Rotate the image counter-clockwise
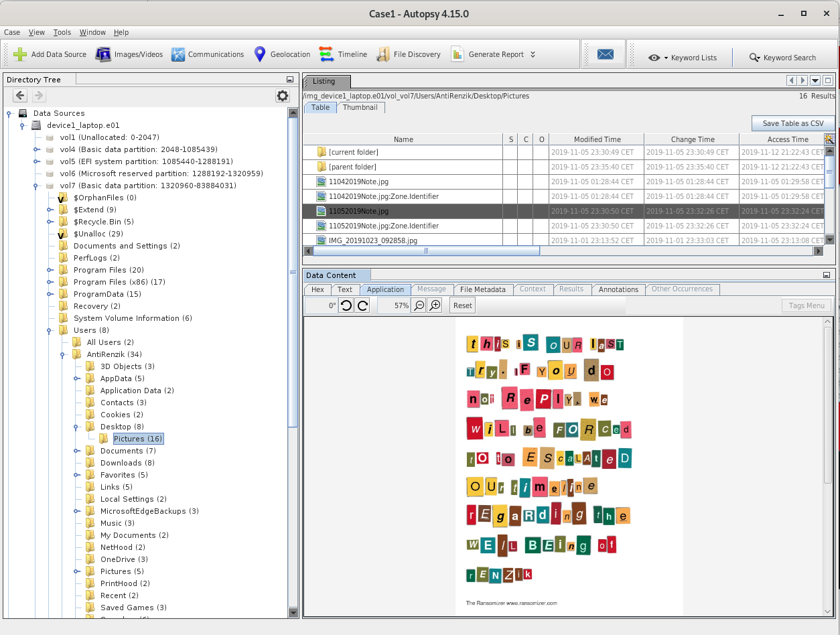840x635 pixels. (x=346, y=305)
